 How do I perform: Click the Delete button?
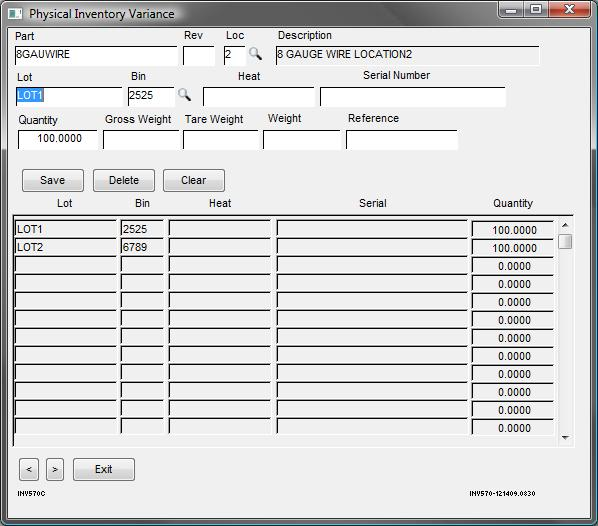(124, 180)
